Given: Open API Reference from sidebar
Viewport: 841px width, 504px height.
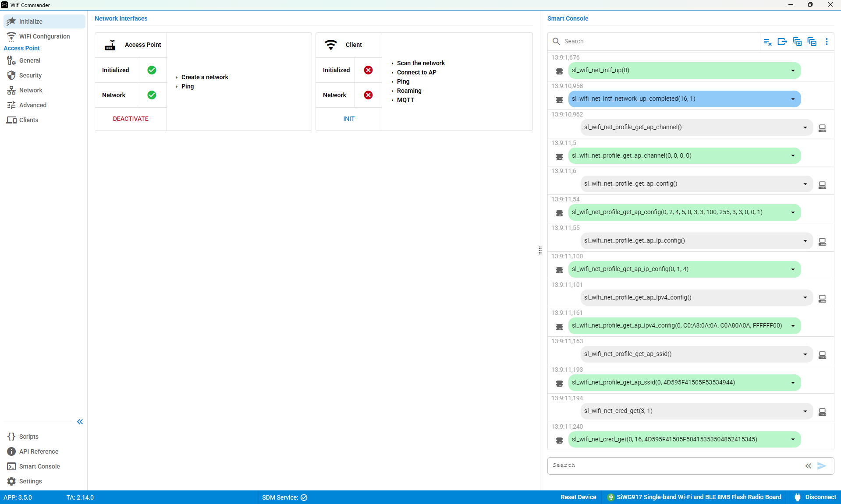Looking at the screenshot, I should (44, 451).
